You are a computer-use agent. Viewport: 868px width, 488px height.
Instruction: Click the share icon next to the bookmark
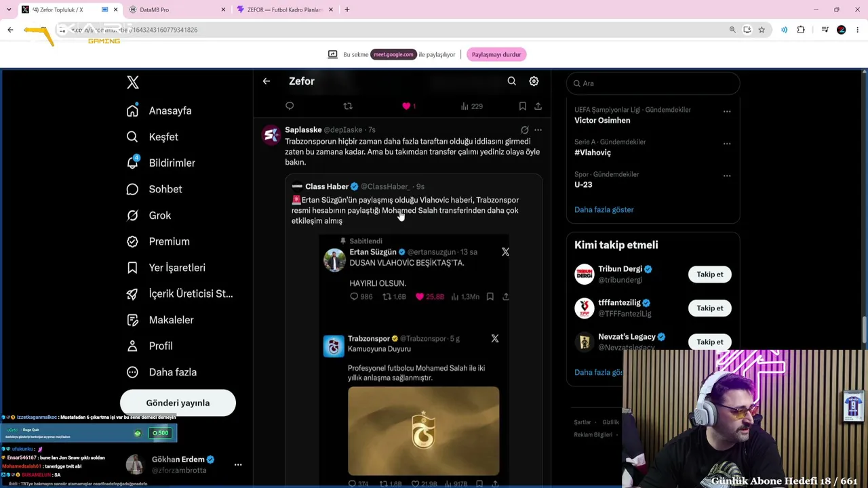[x=538, y=106]
